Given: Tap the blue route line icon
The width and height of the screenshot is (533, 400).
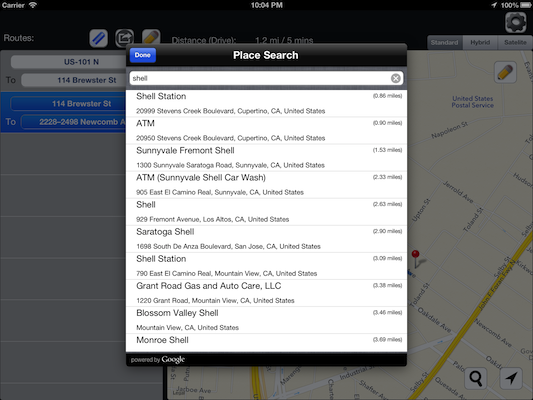Looking at the screenshot, I should 99,38.
